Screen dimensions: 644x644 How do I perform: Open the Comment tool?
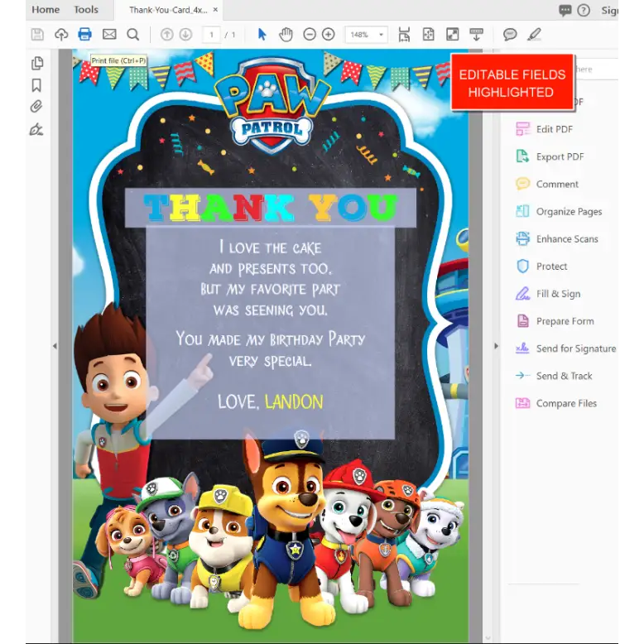click(x=546, y=184)
